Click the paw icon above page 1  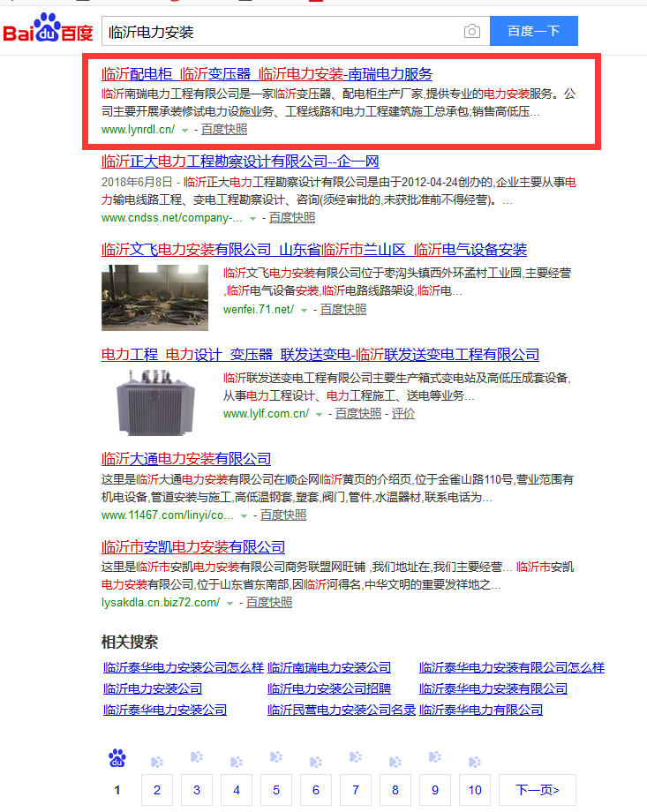(117, 758)
